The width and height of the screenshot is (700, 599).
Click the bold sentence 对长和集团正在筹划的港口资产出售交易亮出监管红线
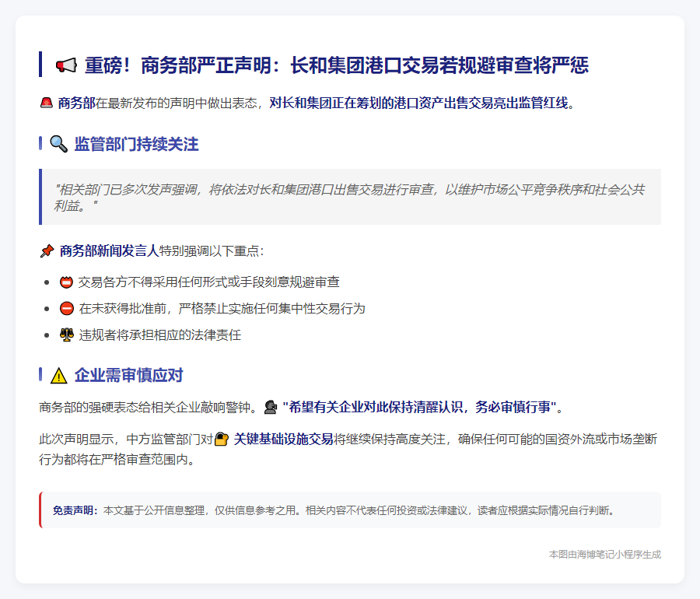coord(418,103)
